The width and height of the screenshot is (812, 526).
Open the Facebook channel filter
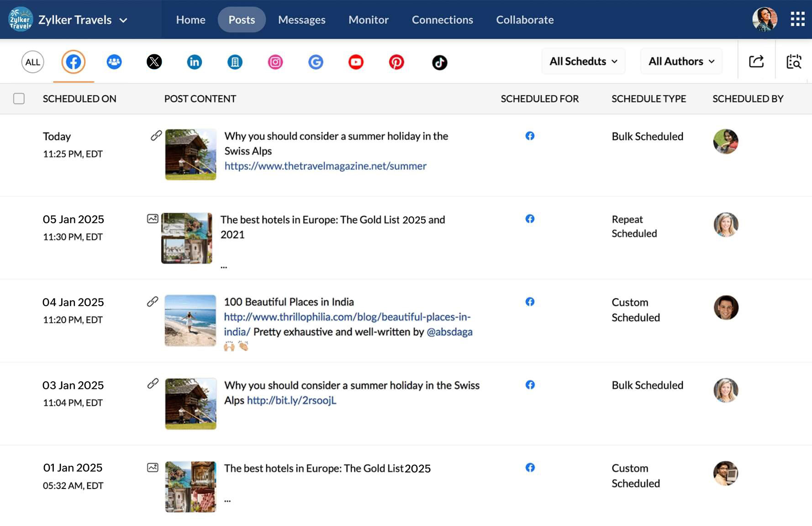73,62
